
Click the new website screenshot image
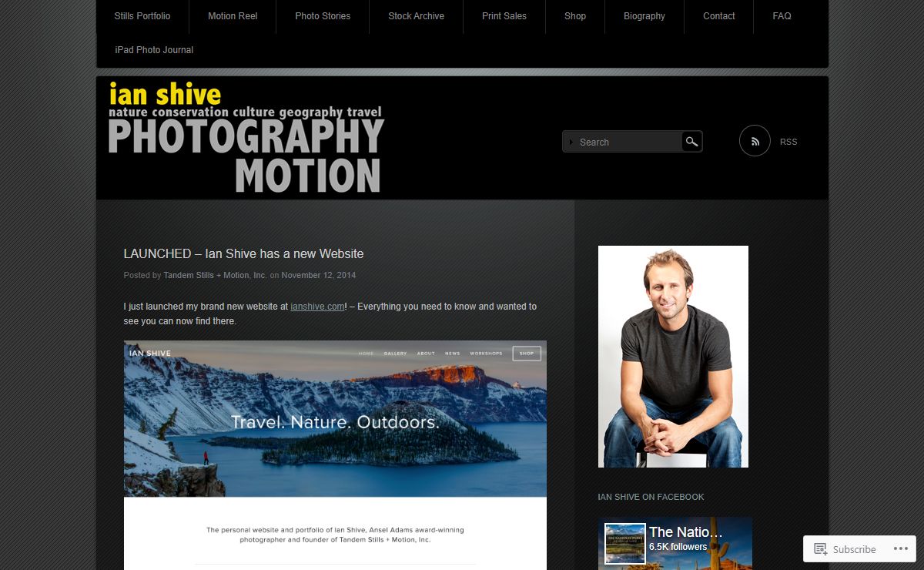335,455
